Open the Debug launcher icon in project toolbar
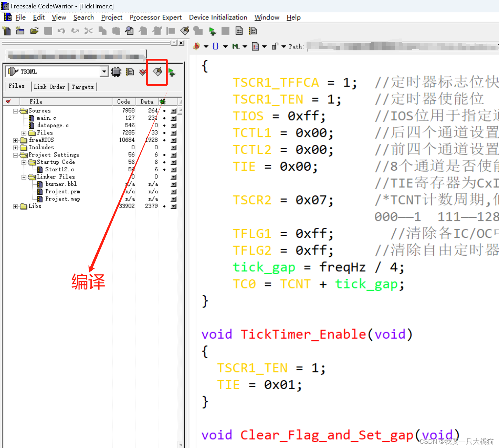 click(171, 72)
